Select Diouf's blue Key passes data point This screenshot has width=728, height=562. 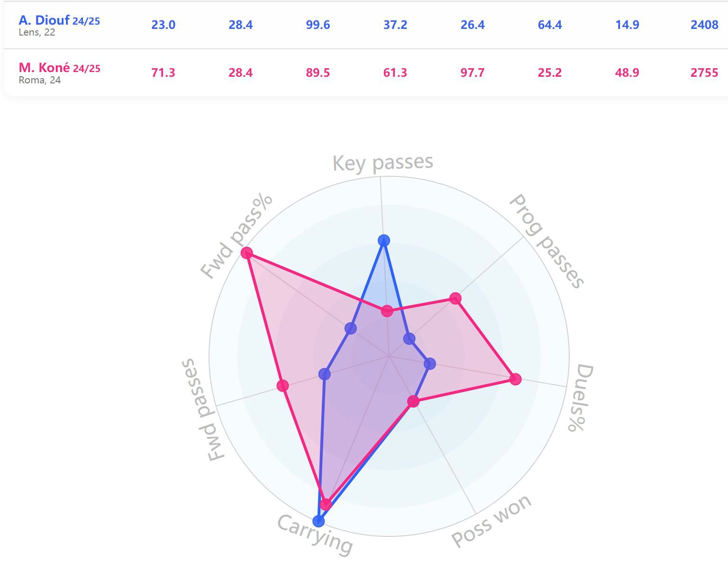point(384,240)
